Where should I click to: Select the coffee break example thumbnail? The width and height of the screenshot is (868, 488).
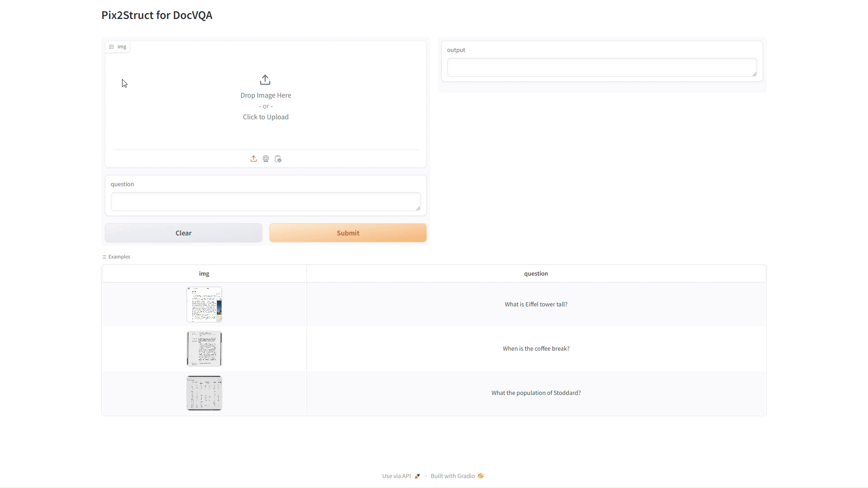tap(204, 349)
